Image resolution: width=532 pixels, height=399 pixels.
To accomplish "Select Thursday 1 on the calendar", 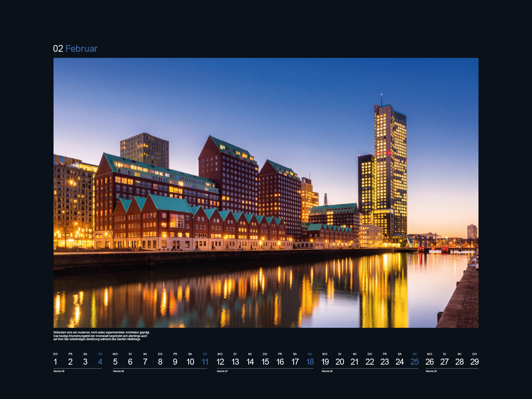I will pos(55,362).
